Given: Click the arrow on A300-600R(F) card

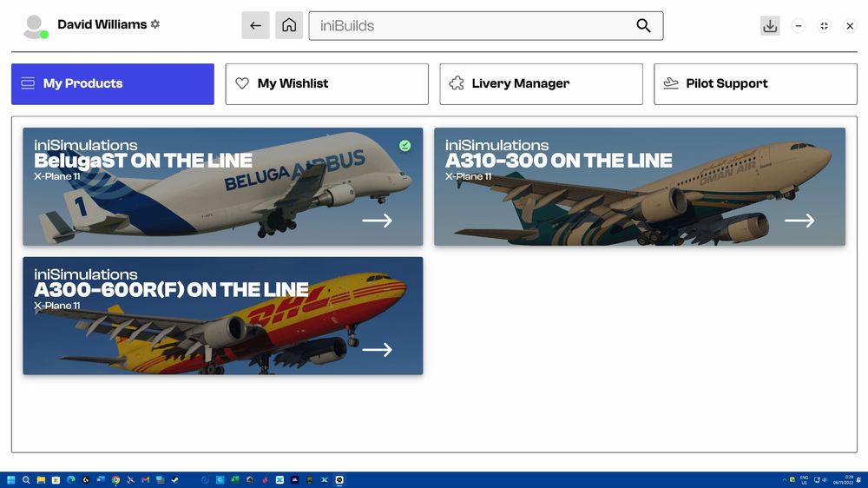Looking at the screenshot, I should pyautogui.click(x=377, y=350).
